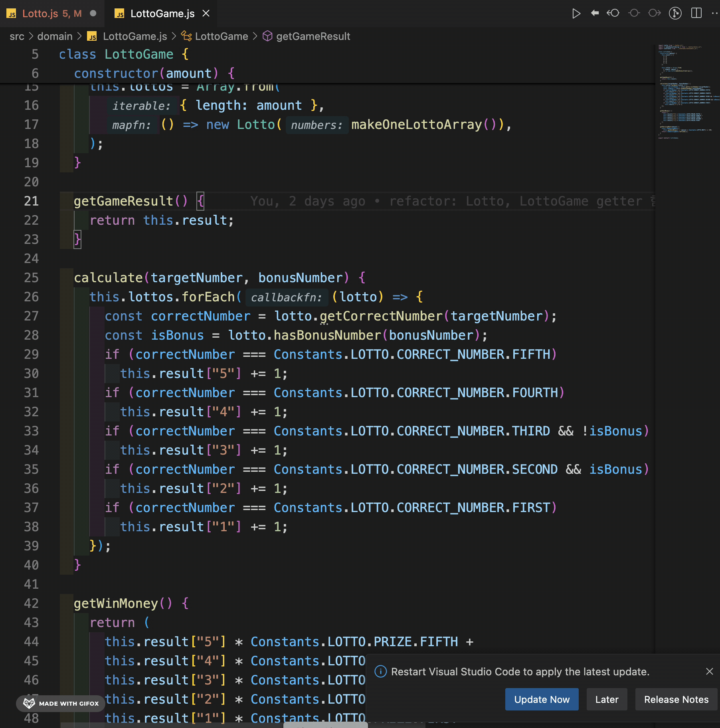Click '!isBonus' on line 33
Screen dimensions: 720x728
tap(612, 431)
